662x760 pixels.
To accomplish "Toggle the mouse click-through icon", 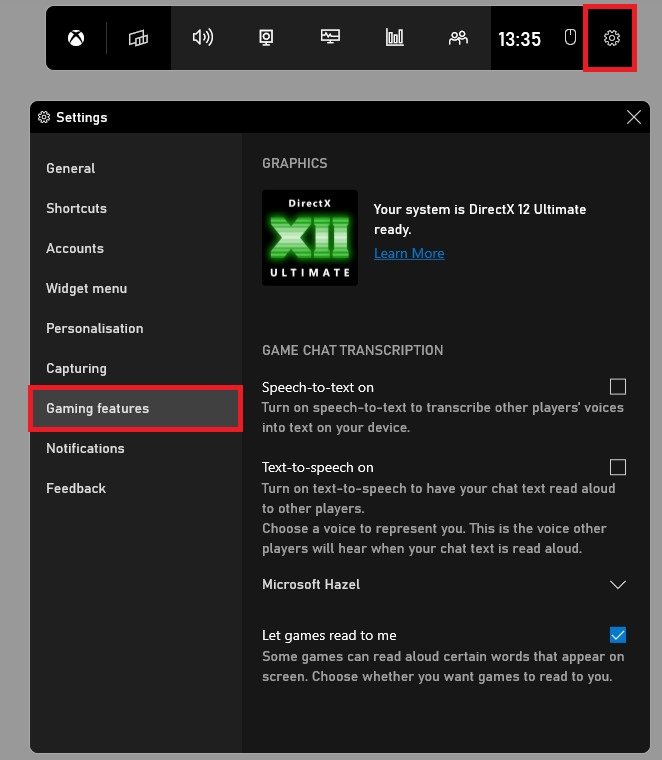I will click(570, 38).
